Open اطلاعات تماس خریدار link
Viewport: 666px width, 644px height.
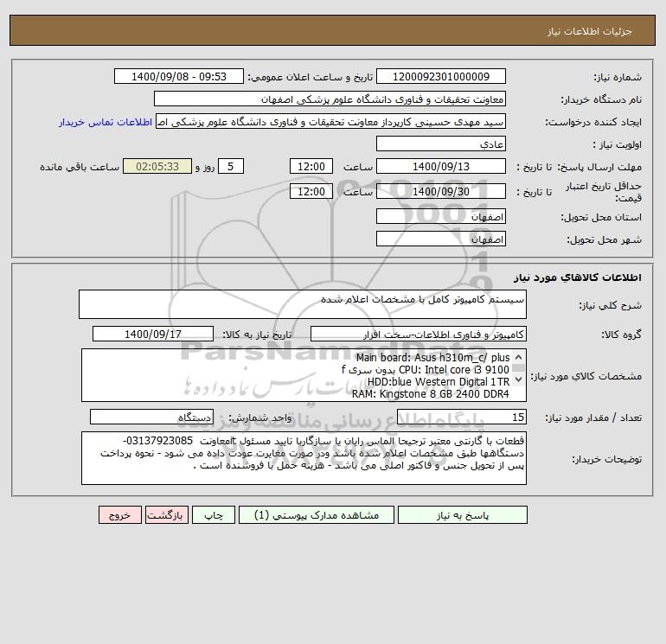coord(106,122)
